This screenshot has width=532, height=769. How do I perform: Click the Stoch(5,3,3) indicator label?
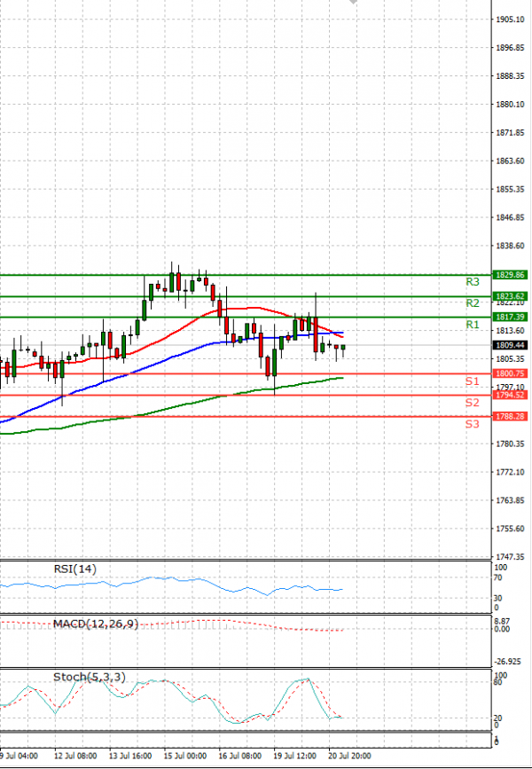[90, 678]
